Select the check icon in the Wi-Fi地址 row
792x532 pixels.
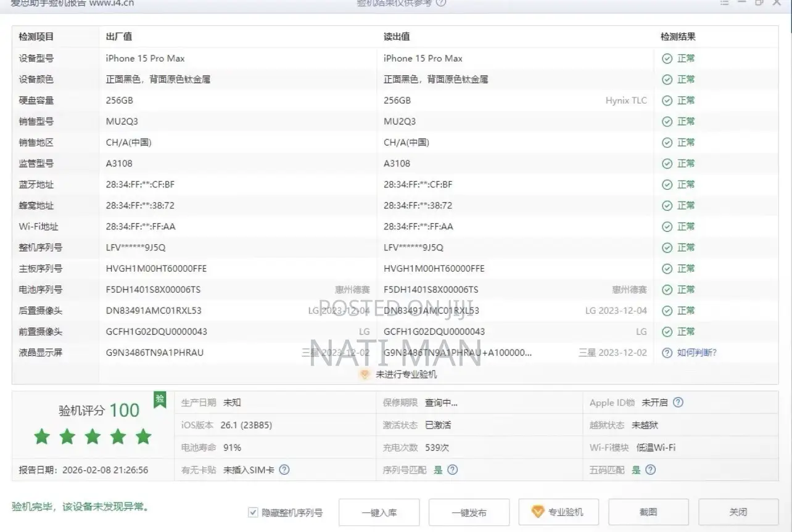[667, 226]
